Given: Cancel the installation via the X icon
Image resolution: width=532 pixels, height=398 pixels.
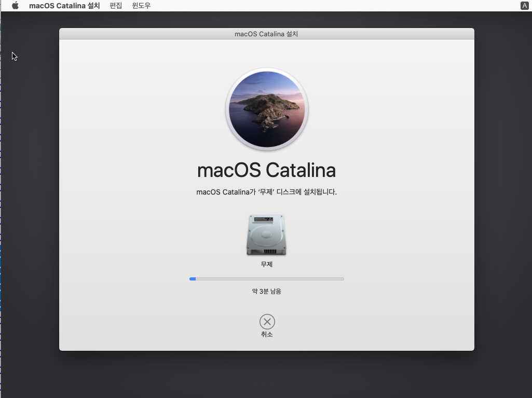Looking at the screenshot, I should (267, 322).
